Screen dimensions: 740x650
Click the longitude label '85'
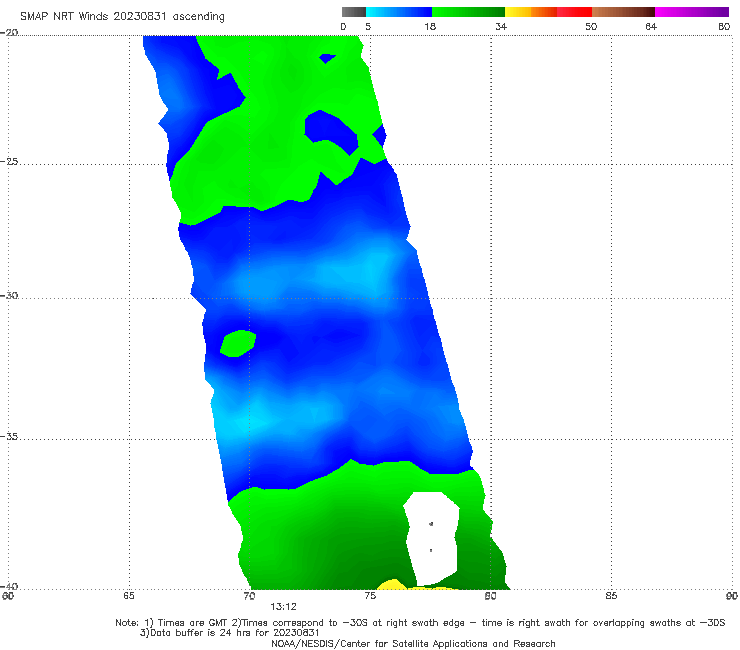[611, 596]
